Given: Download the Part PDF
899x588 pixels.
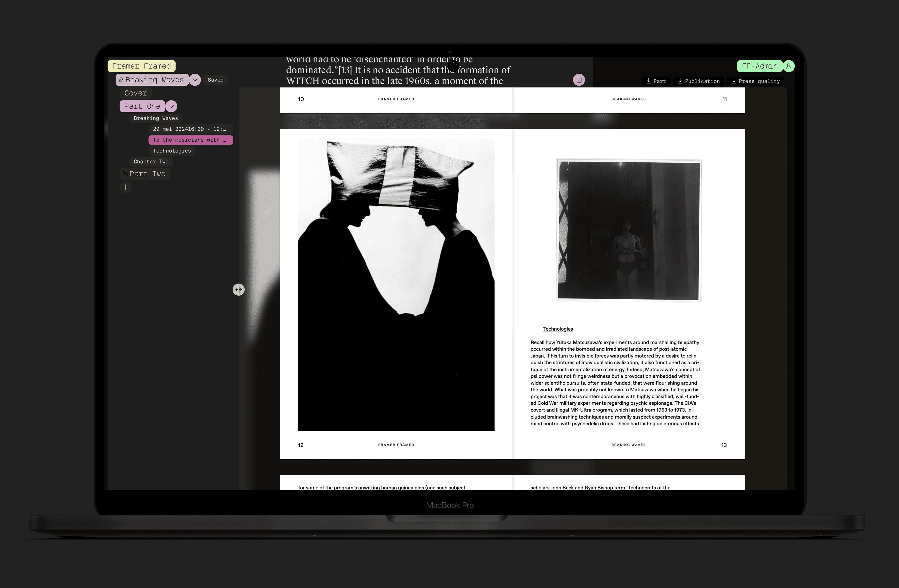Looking at the screenshot, I should [x=656, y=81].
